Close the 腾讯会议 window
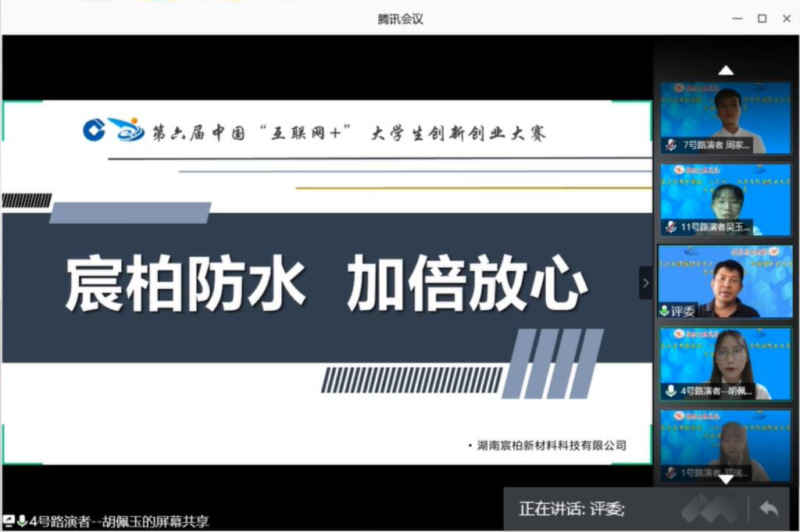 [x=787, y=19]
